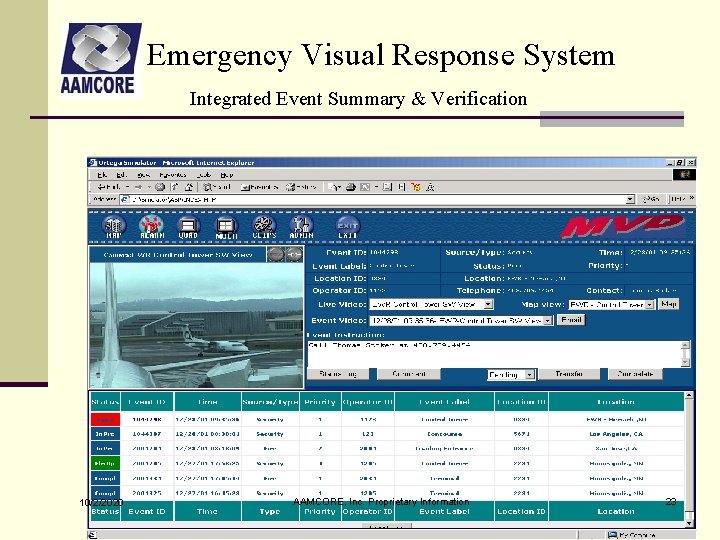Click the Status Log button
Image resolution: width=720 pixels, height=540 pixels.
(338, 374)
